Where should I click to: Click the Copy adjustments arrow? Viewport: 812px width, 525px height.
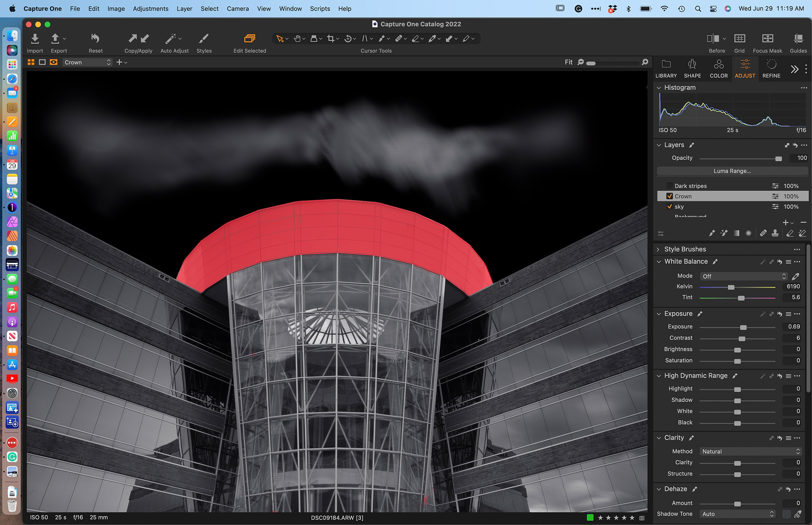point(132,39)
